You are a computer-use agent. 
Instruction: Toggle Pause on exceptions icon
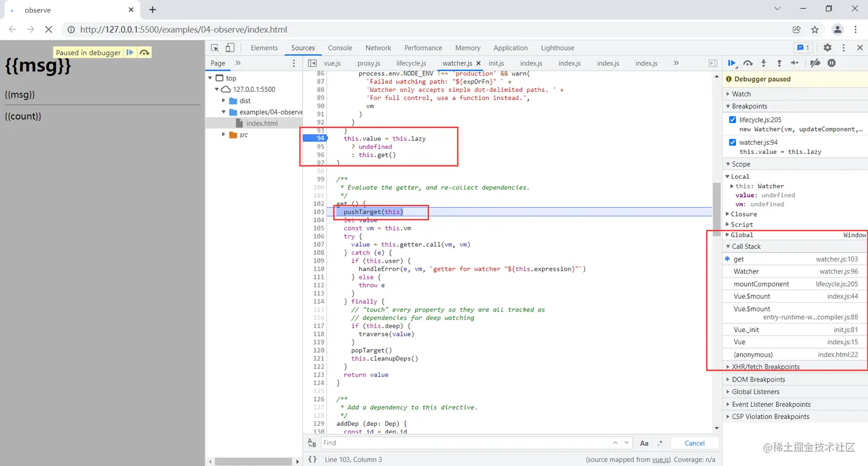point(831,63)
